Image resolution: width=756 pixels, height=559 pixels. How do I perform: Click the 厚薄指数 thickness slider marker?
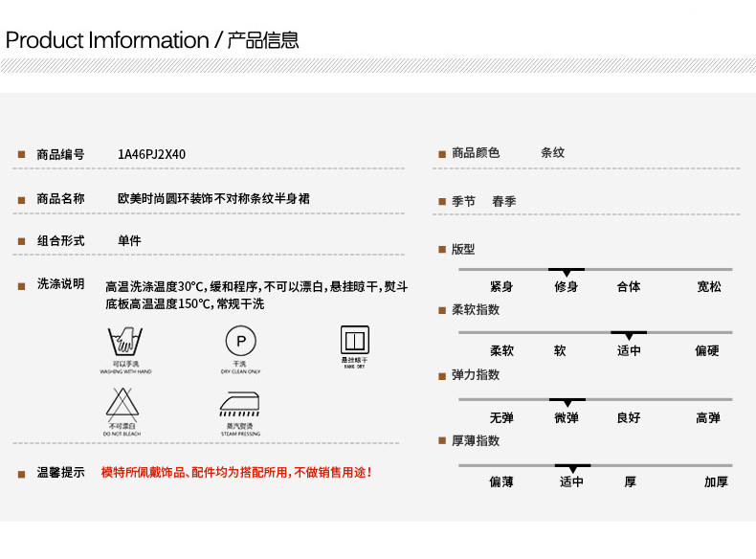pos(573,468)
